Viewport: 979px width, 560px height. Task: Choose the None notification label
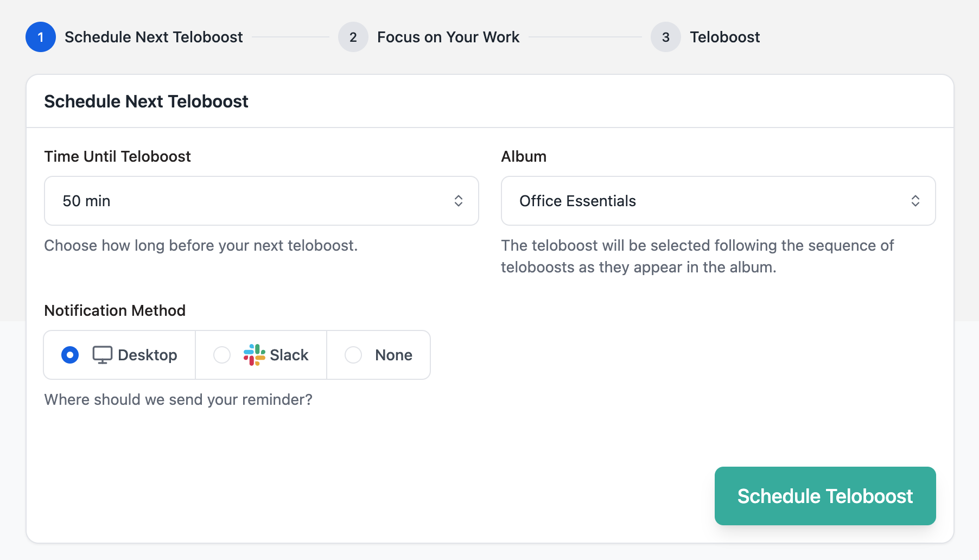tap(393, 355)
